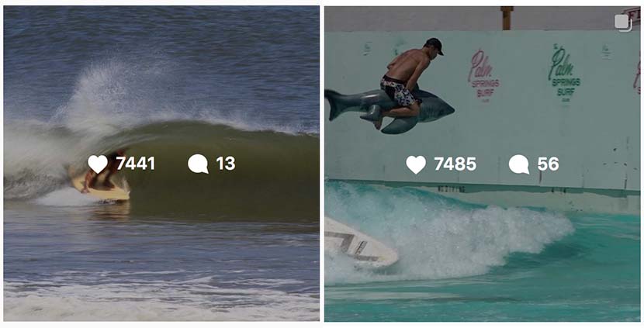Open the ocean barrel wave post
Image resolution: width=644 pixels, height=328 pixels.
click(161, 164)
